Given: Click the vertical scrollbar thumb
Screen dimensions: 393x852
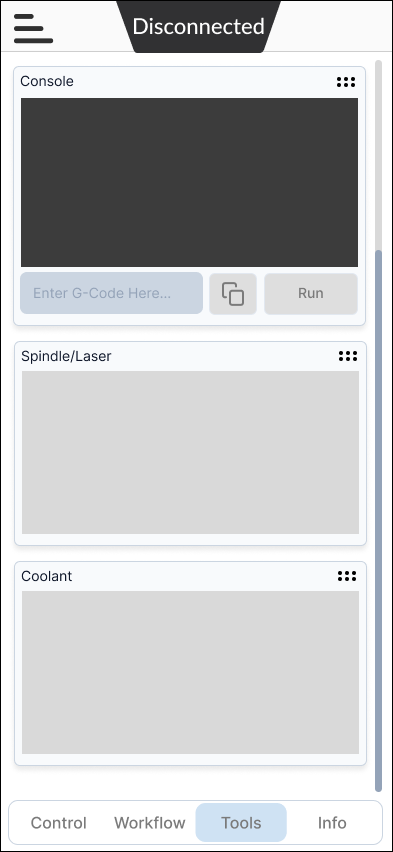Looking at the screenshot, I should tap(378, 521).
